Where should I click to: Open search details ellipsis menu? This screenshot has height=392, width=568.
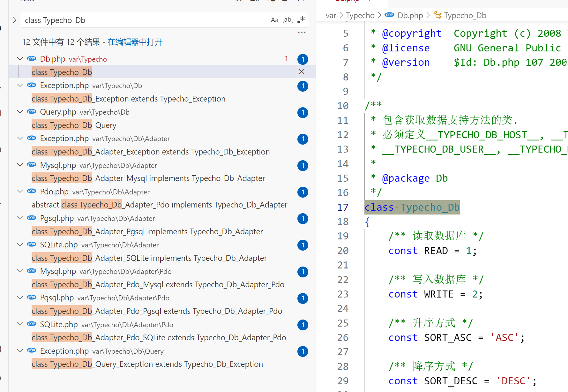pos(302,33)
